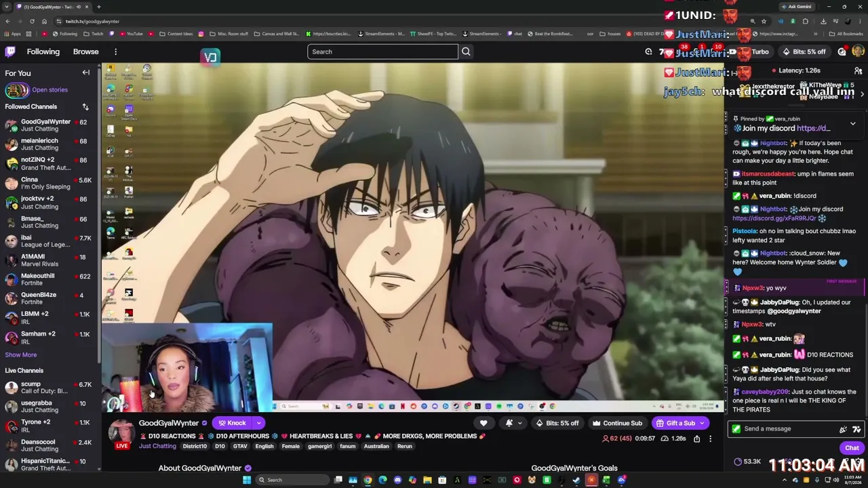The image size is (868, 488).
Task: Click the search magnifier button
Action: click(x=466, y=52)
